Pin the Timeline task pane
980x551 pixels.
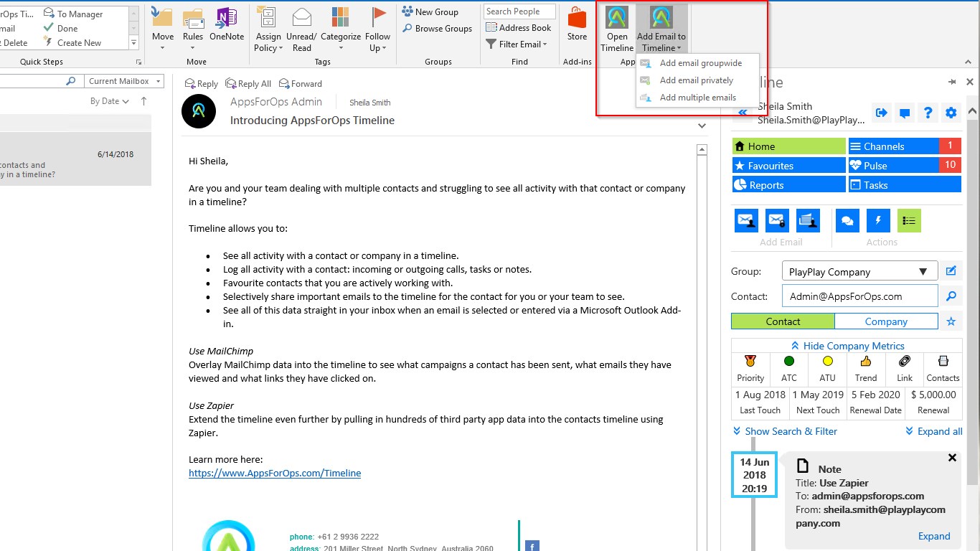(x=952, y=82)
